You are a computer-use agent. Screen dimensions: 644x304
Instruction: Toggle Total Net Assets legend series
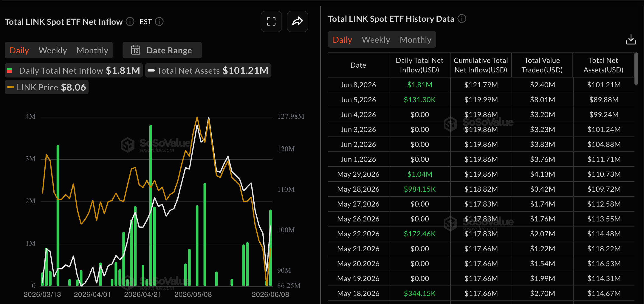(x=208, y=70)
